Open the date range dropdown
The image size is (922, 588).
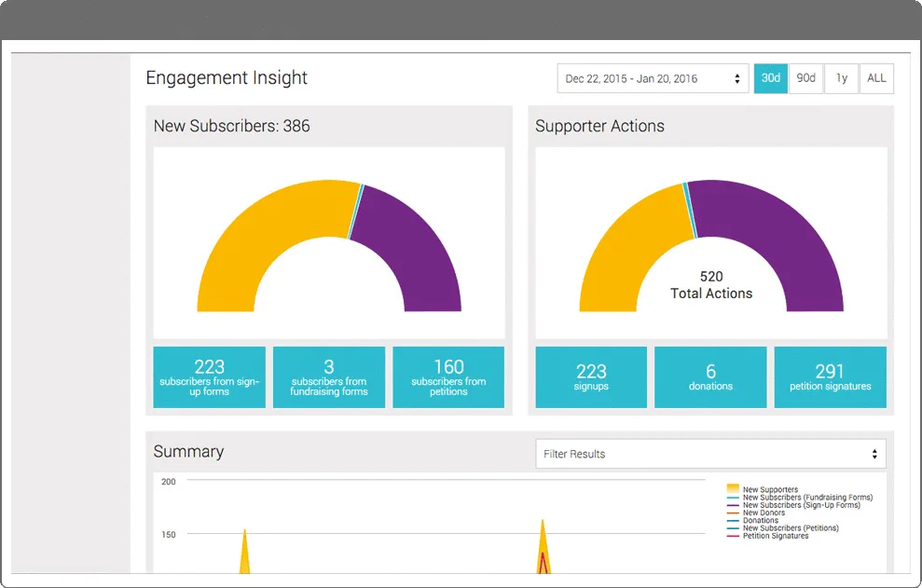click(653, 78)
